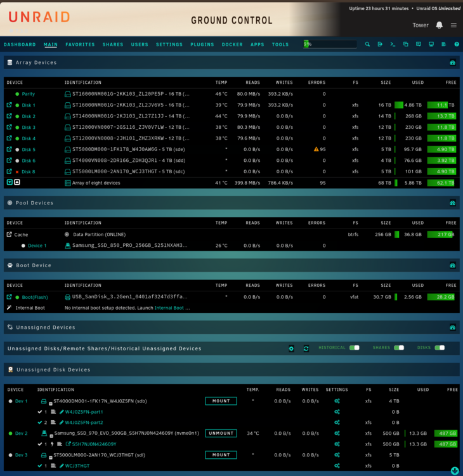Click the status dot for Disk 6
Image resolution: width=463 pixels, height=476 pixels.
pos(17,161)
